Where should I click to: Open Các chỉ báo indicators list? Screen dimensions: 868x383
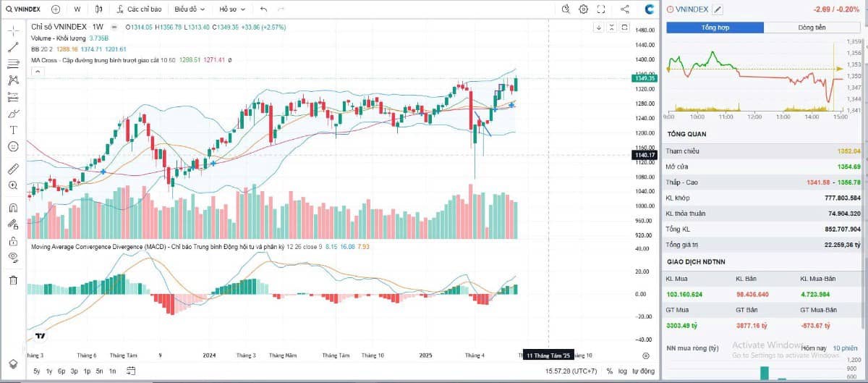click(139, 9)
